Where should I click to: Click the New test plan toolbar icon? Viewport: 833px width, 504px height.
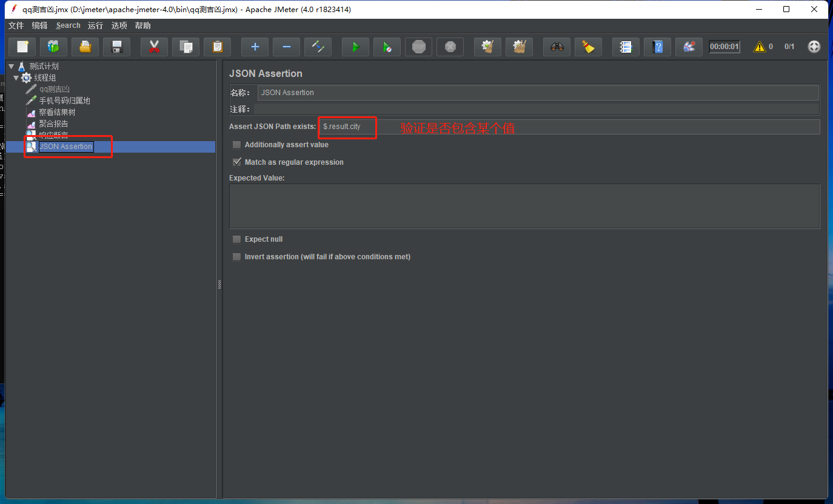pyautogui.click(x=22, y=47)
